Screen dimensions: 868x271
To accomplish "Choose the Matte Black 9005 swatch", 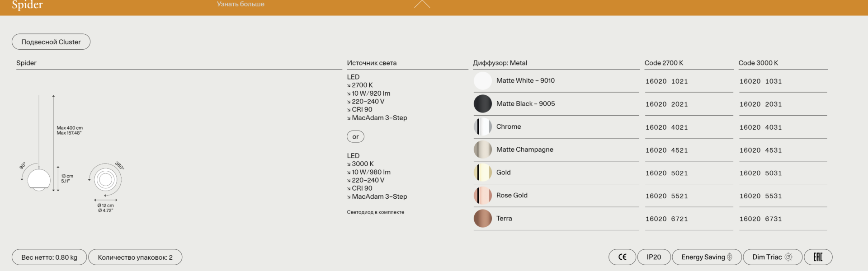I will [482, 104].
